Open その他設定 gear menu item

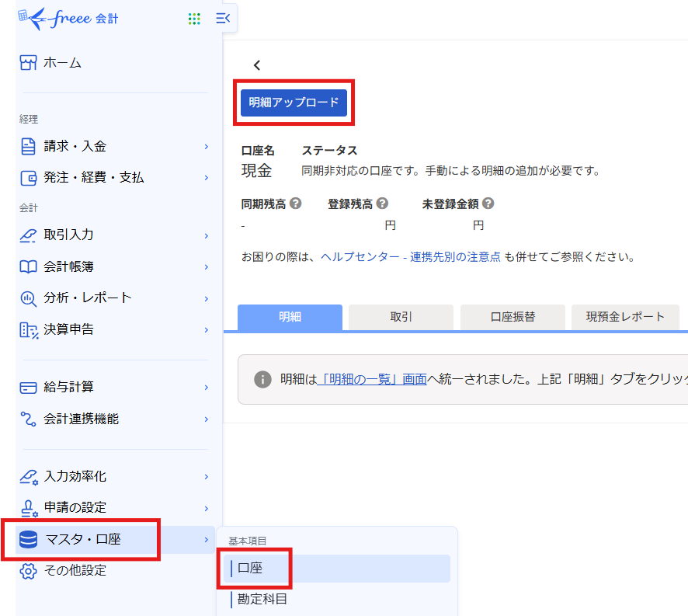75,571
